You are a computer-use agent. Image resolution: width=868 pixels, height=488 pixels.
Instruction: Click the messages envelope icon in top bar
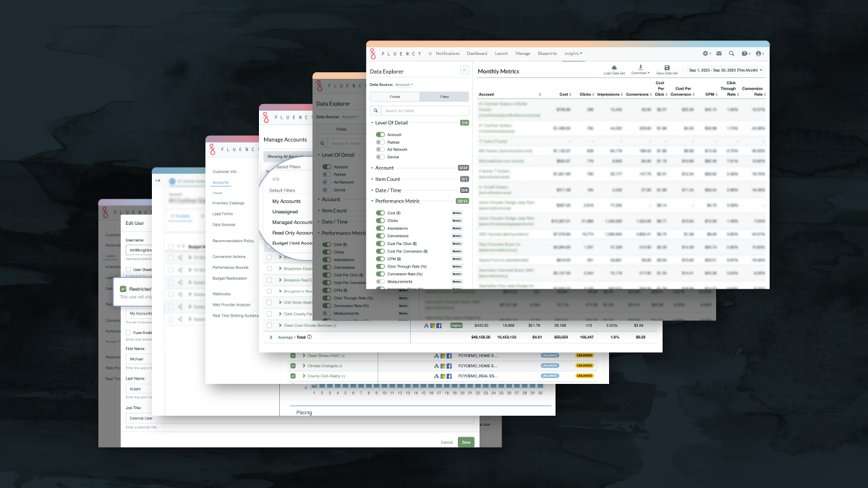[719, 53]
